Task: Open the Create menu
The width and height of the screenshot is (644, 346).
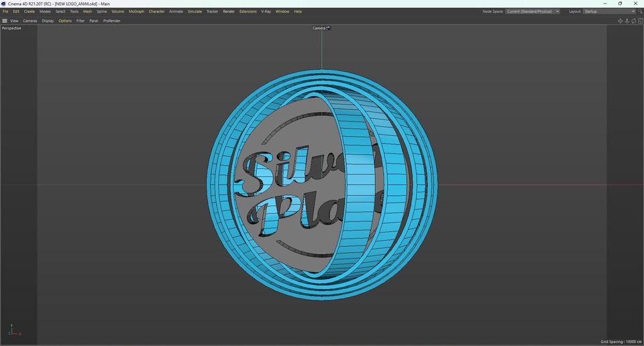Action: (x=29, y=11)
